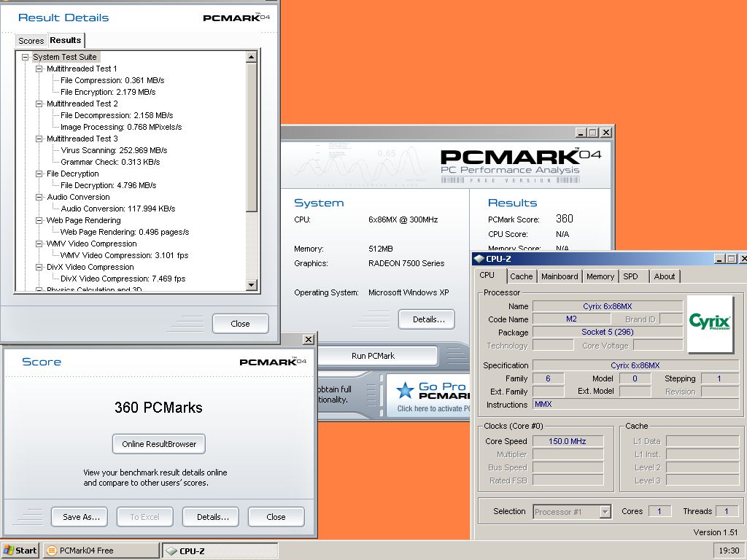Click Online ResultBrowser button

pyautogui.click(x=159, y=444)
